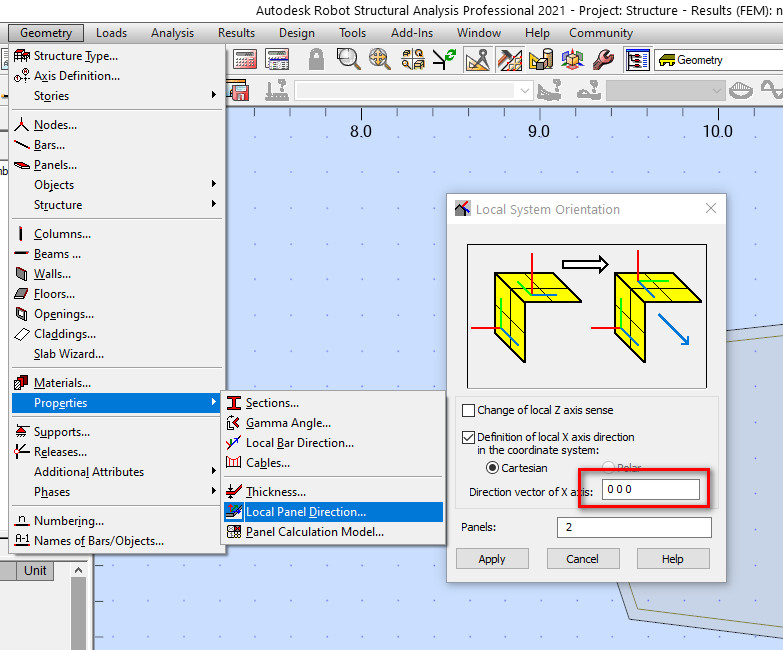Image resolution: width=783 pixels, height=650 pixels.
Task: Select Local Panel Direction menu item
Action: point(334,512)
